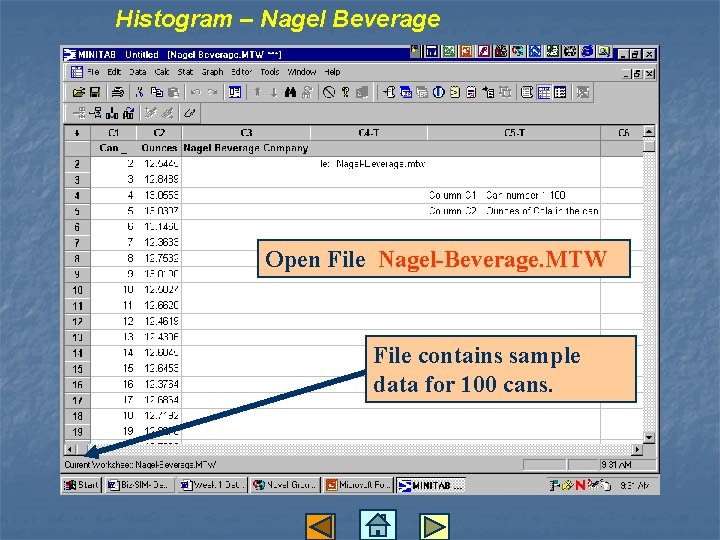Viewport: 720px width, 540px height.
Task: Click the Undo arrow in the toolbar
Action: [196, 92]
